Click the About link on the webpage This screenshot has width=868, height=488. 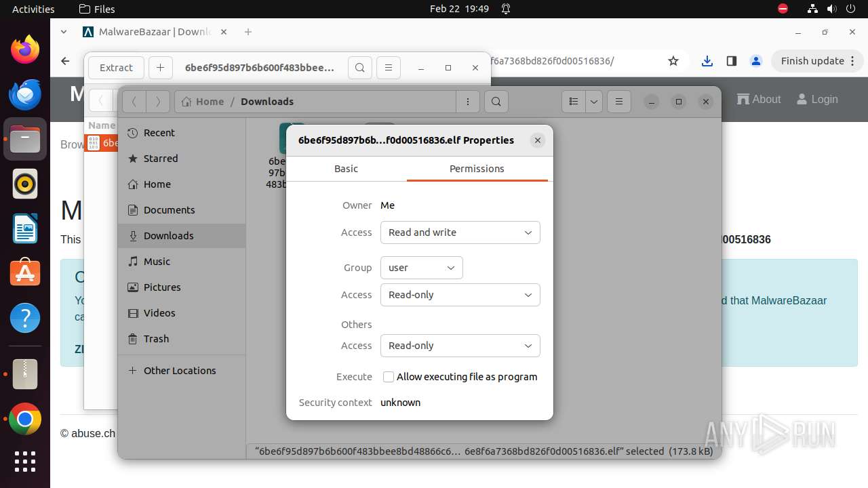pyautogui.click(x=759, y=100)
